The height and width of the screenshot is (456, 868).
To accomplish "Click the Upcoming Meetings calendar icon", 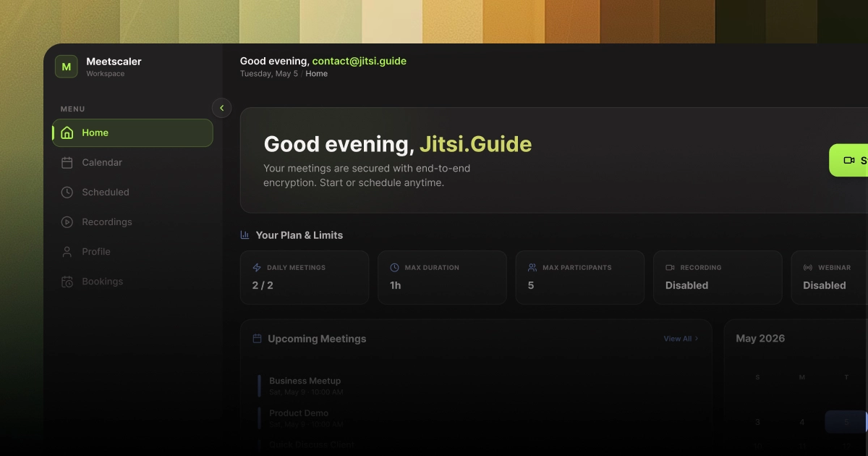I will pyautogui.click(x=257, y=339).
